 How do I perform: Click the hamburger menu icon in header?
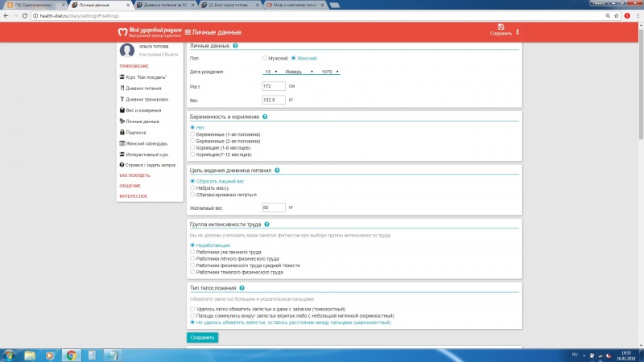pyautogui.click(x=188, y=31)
